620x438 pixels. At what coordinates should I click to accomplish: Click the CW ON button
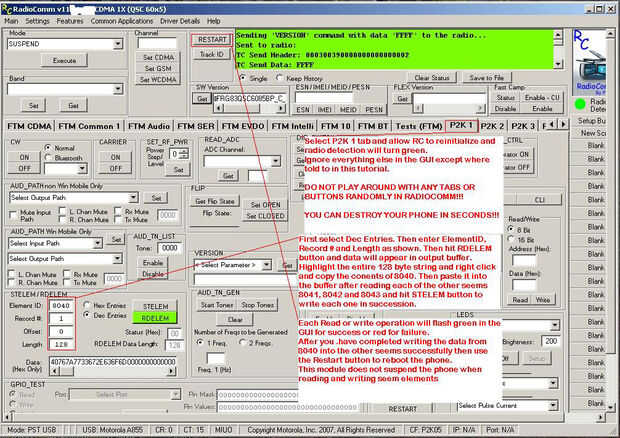pyautogui.click(x=25, y=157)
